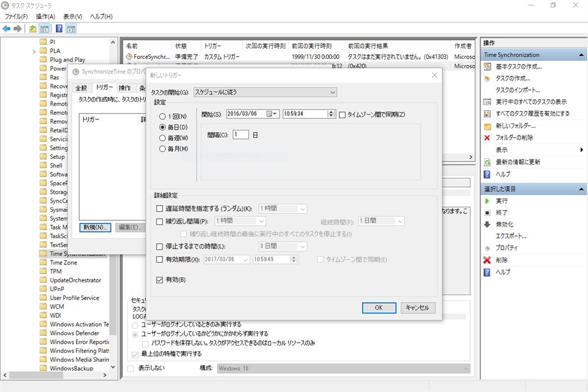Click the TPM folder icon
Viewport: 588px width, 392px height.
coord(44,271)
